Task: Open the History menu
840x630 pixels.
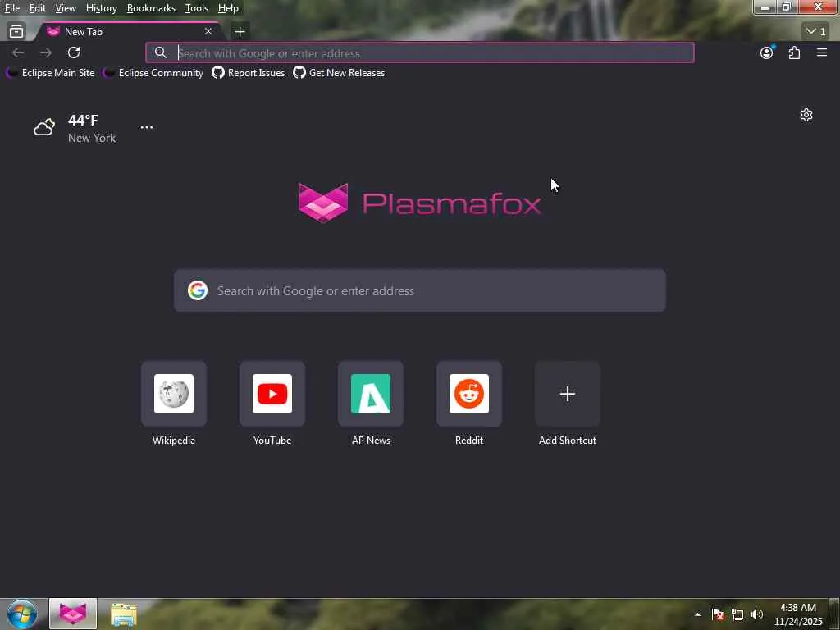Action: (101, 8)
